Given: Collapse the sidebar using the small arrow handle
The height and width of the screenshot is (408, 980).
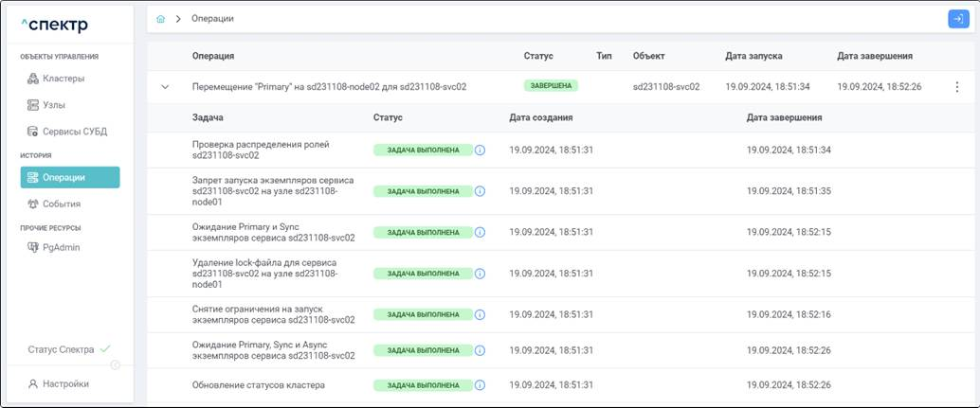Looking at the screenshot, I should tap(115, 365).
